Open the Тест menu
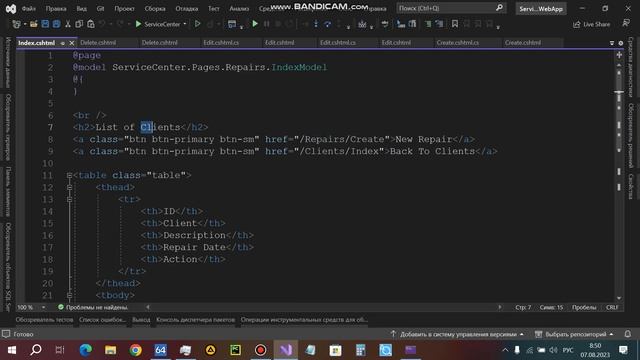Image resolution: width=640 pixels, height=360 pixels. [x=213, y=9]
